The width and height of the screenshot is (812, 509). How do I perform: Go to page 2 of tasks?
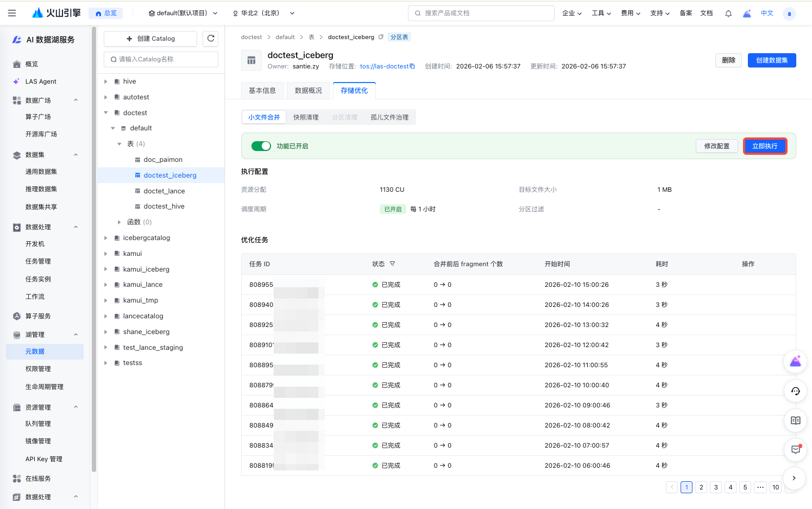pyautogui.click(x=701, y=487)
